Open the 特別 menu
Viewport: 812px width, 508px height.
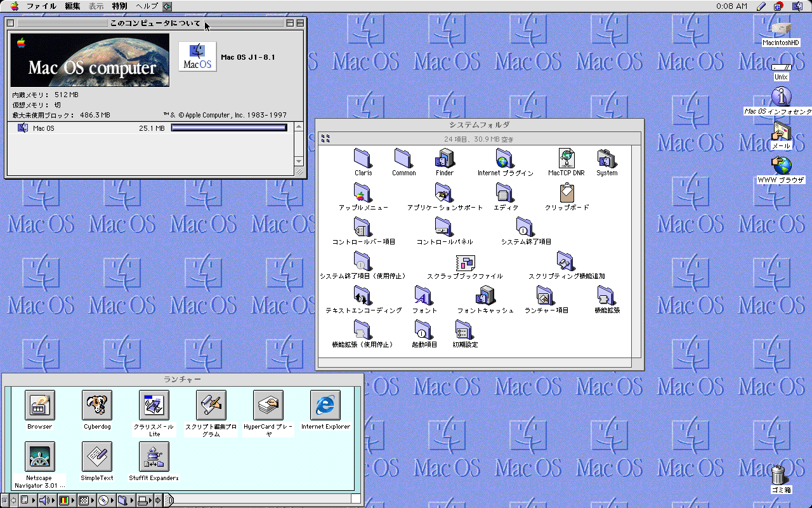tap(119, 6)
